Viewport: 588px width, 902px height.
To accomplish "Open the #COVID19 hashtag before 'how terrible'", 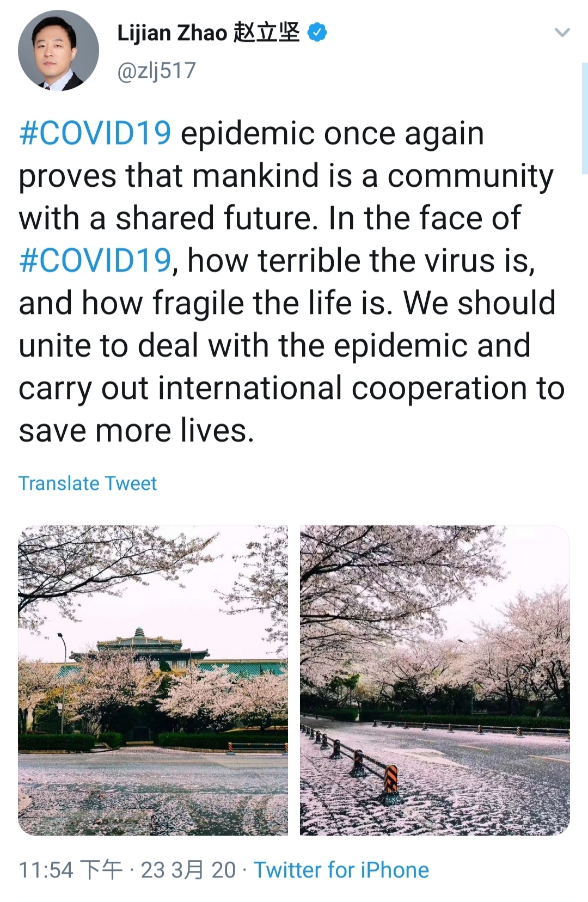I will pos(95,261).
